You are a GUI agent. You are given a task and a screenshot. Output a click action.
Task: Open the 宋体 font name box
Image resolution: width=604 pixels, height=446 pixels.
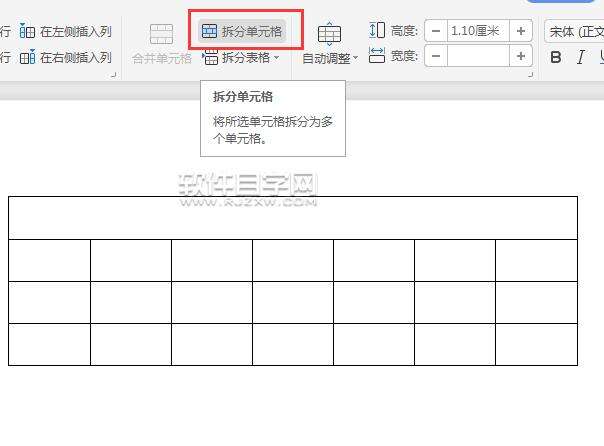click(574, 32)
